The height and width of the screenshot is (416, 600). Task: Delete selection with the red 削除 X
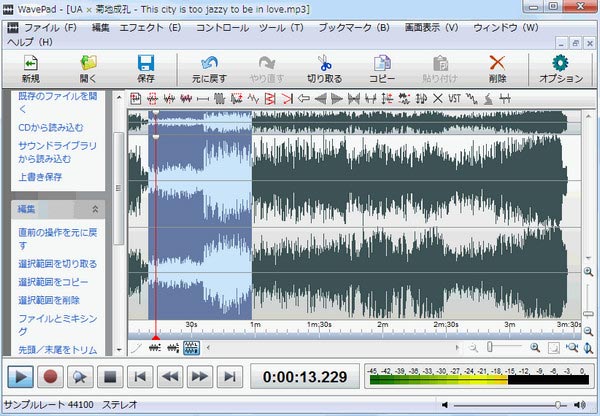497,69
